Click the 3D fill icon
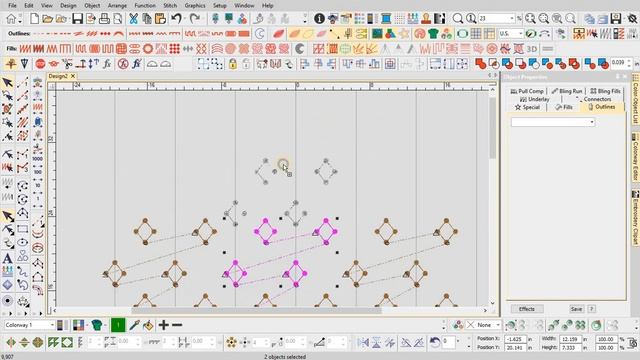Viewport: 640px width, 360px height. tap(531, 49)
